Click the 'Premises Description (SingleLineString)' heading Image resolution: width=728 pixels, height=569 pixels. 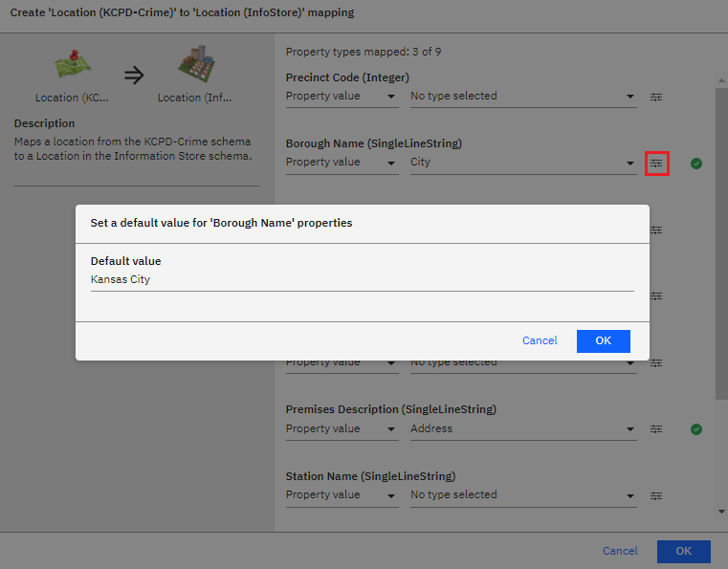pyautogui.click(x=391, y=410)
